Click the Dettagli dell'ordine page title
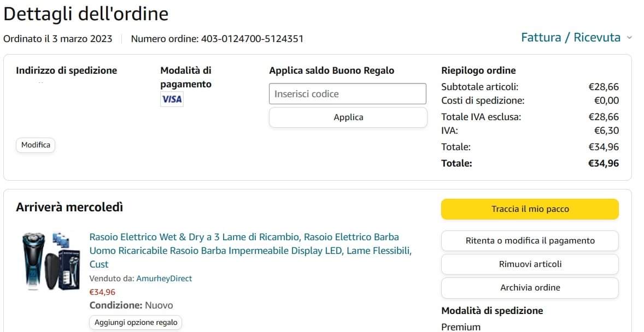644x332 pixels. (x=86, y=14)
